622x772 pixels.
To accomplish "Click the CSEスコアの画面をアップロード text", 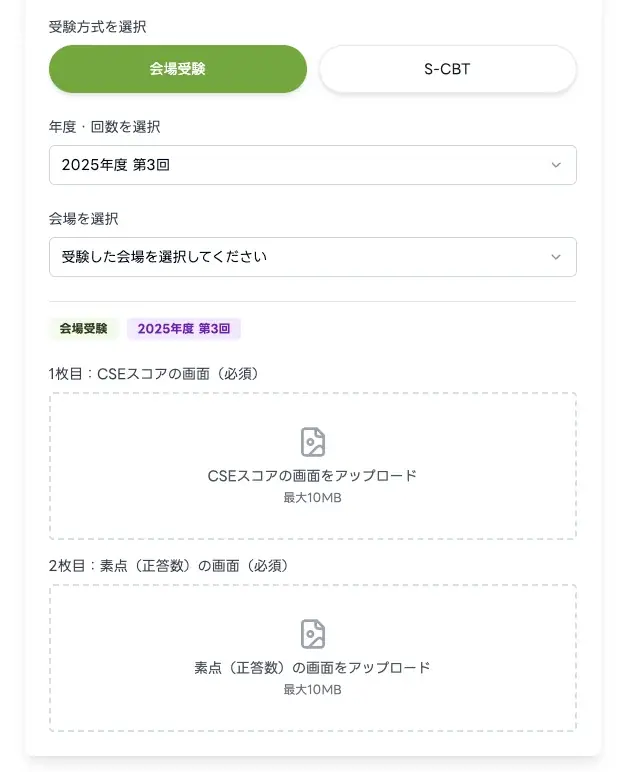I will [312, 476].
